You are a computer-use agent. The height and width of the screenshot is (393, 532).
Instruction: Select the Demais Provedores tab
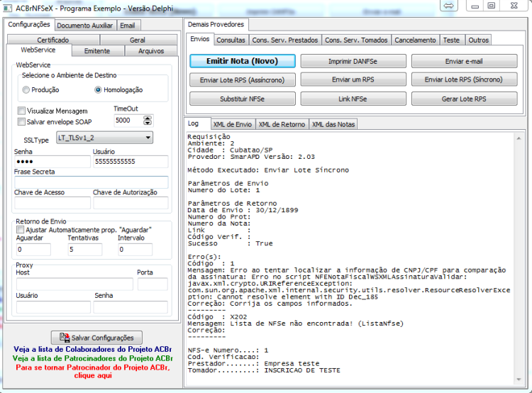[x=216, y=24]
